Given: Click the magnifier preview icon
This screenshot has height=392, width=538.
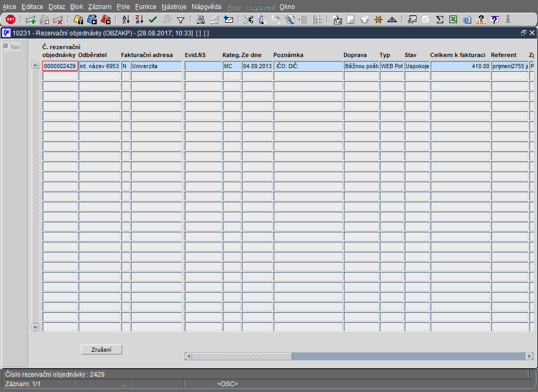Looking at the screenshot, I should [x=290, y=20].
